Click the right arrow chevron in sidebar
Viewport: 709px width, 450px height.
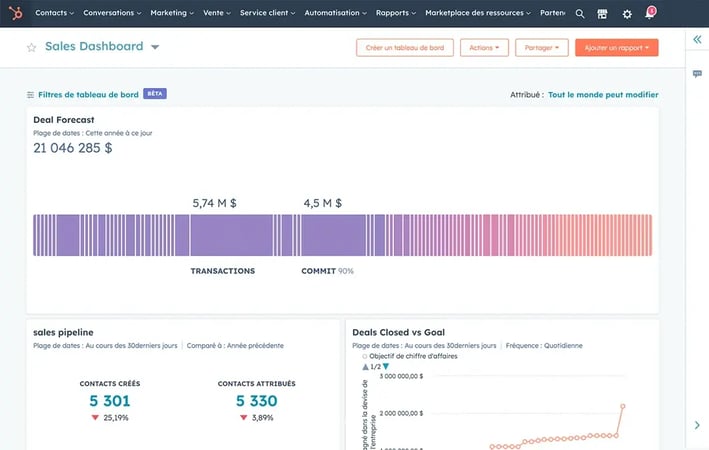[x=697, y=425]
